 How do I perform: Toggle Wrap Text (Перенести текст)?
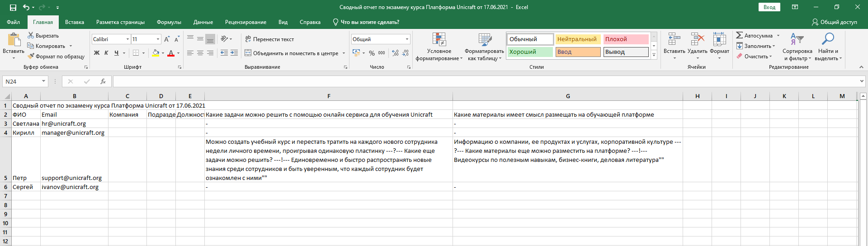coord(269,39)
